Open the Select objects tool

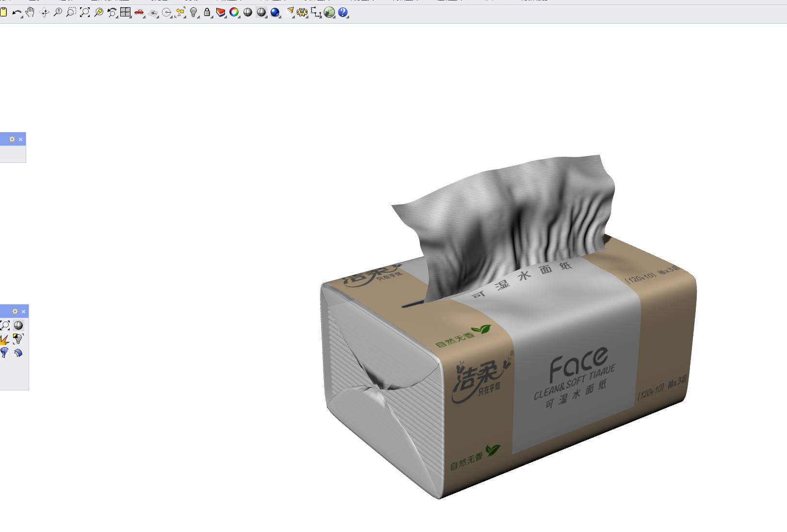click(x=180, y=12)
